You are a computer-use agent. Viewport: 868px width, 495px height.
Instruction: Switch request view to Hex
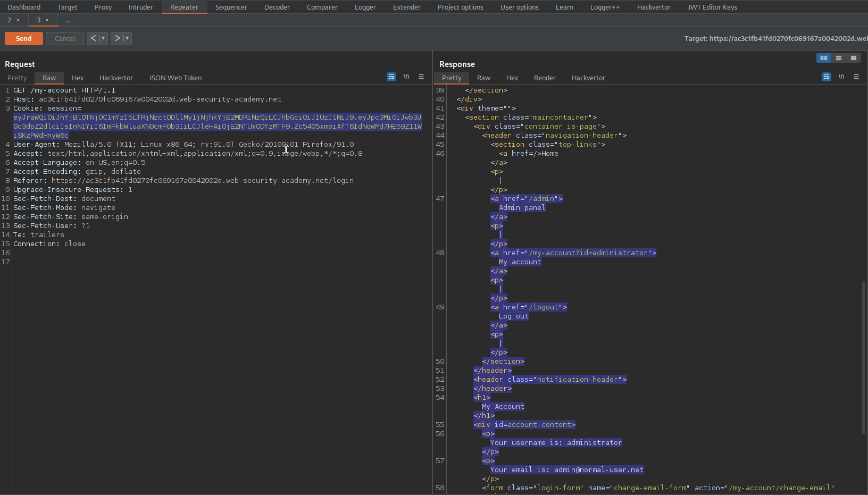coord(78,78)
